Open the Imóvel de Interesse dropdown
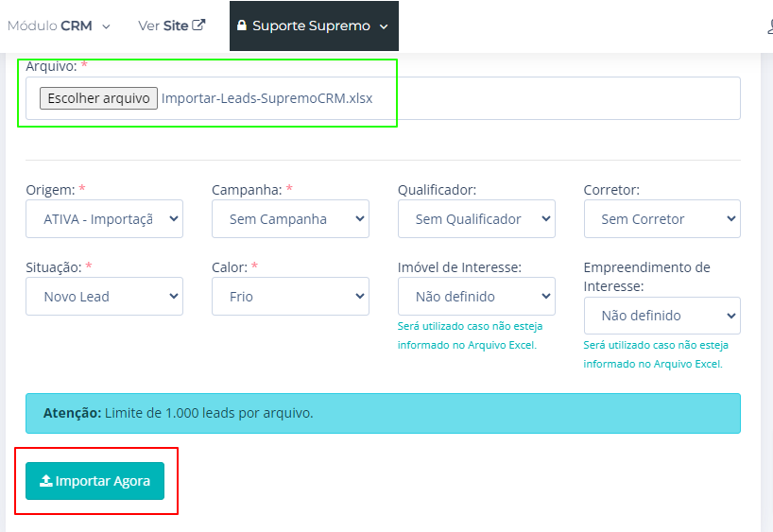Image resolution: width=773 pixels, height=532 pixels. [x=476, y=297]
